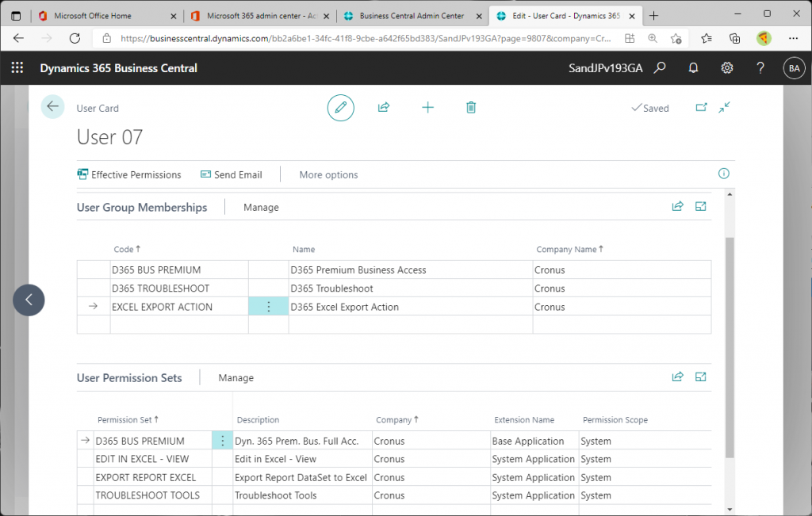
Task: Select the Edit - User Card tab
Action: pyautogui.click(x=566, y=16)
